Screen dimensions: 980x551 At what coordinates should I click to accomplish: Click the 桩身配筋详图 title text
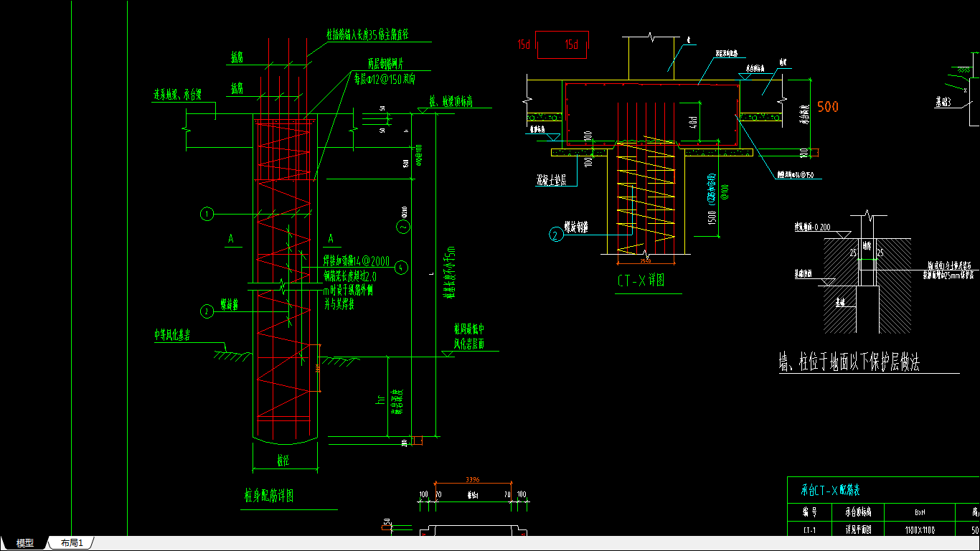pos(269,495)
